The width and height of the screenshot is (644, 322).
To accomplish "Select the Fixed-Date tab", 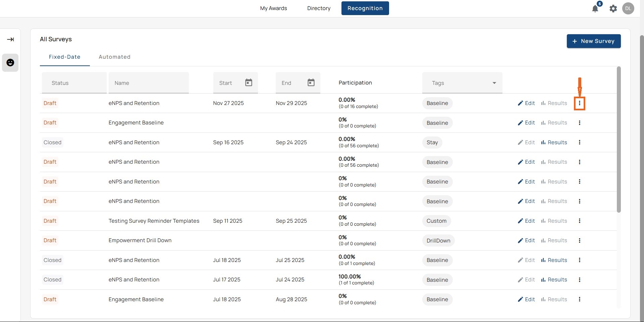I will [65, 57].
